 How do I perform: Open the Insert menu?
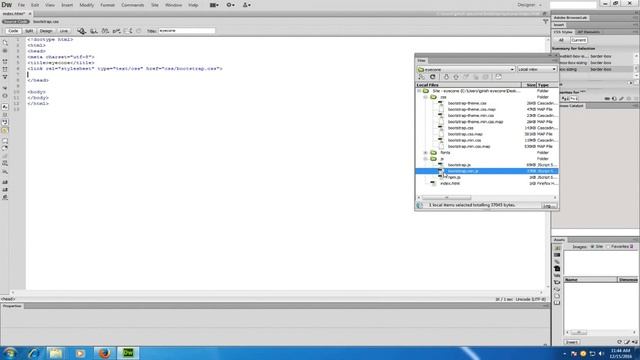coord(67,5)
